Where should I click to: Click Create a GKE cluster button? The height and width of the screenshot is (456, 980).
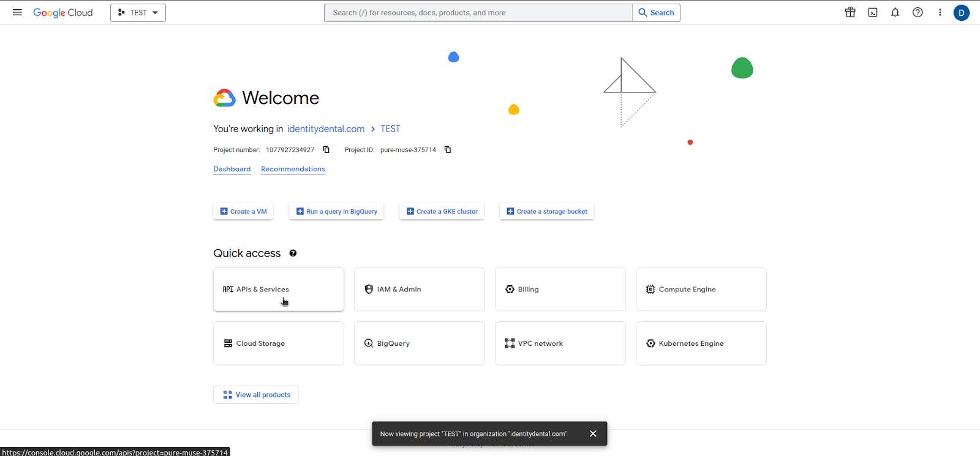442,211
